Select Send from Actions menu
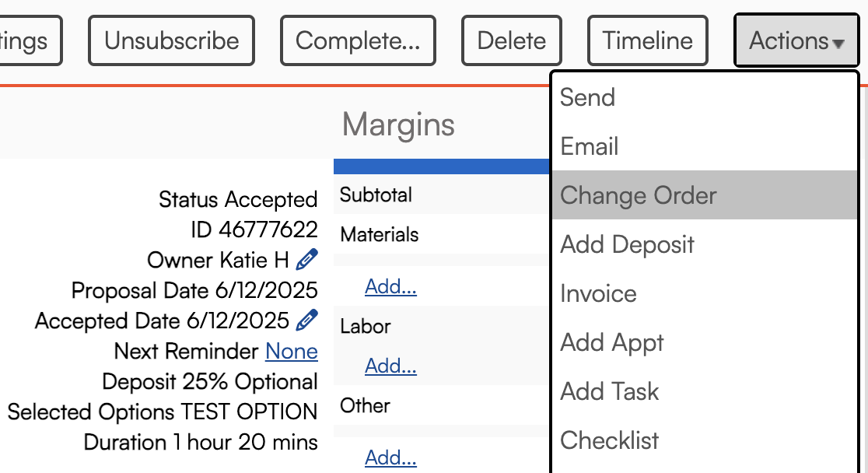868x473 pixels. pyautogui.click(x=587, y=97)
